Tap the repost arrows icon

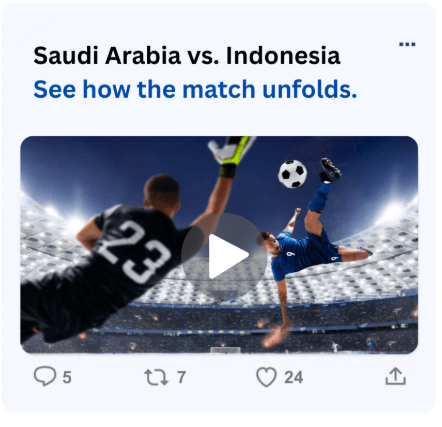pos(156,377)
